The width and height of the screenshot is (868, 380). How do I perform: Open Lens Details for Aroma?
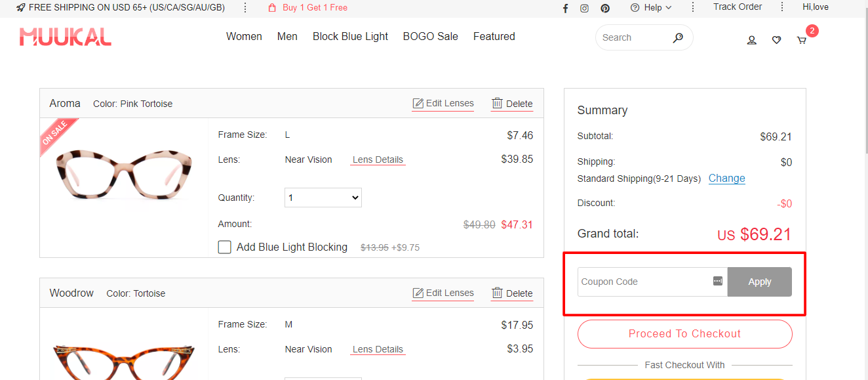click(x=378, y=159)
